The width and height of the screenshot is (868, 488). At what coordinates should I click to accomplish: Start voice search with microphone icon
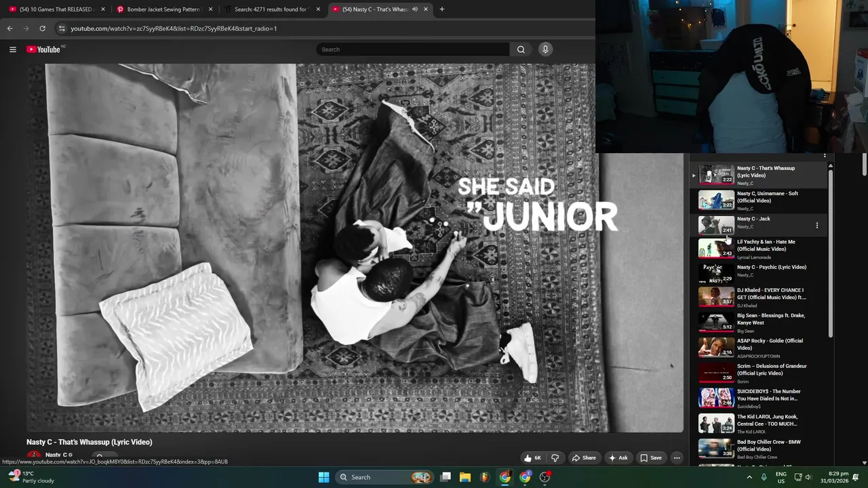545,49
